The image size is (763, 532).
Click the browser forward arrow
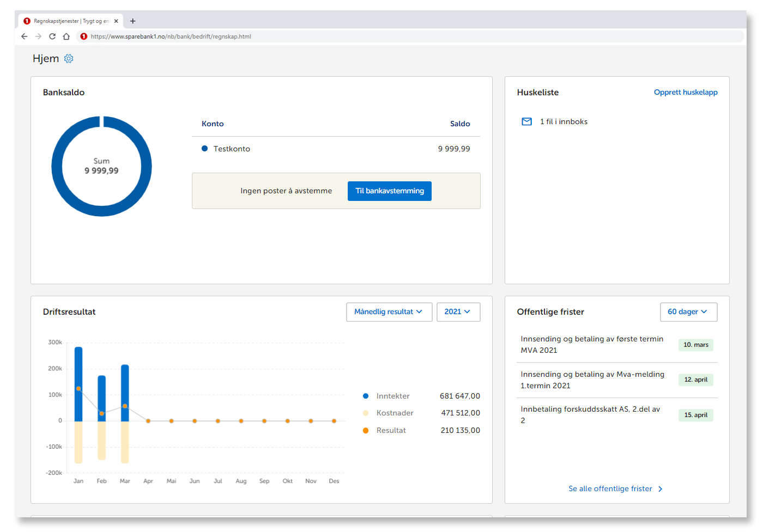[x=38, y=36]
